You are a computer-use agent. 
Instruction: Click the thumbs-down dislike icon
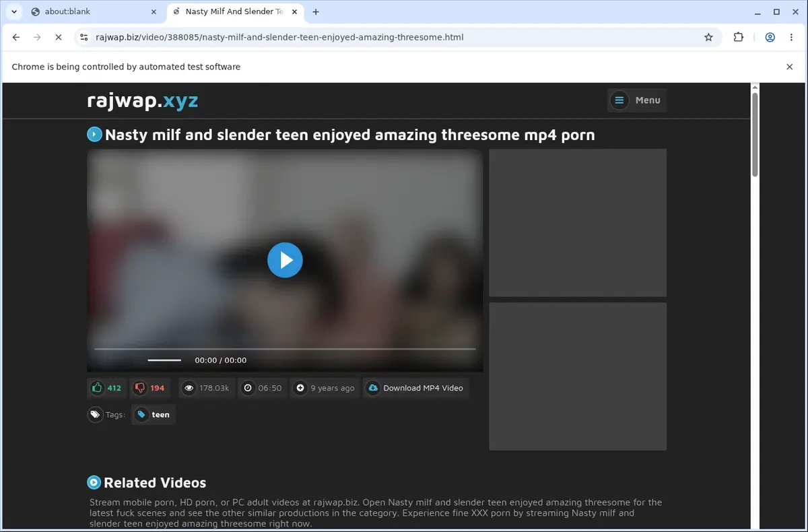[x=140, y=388]
